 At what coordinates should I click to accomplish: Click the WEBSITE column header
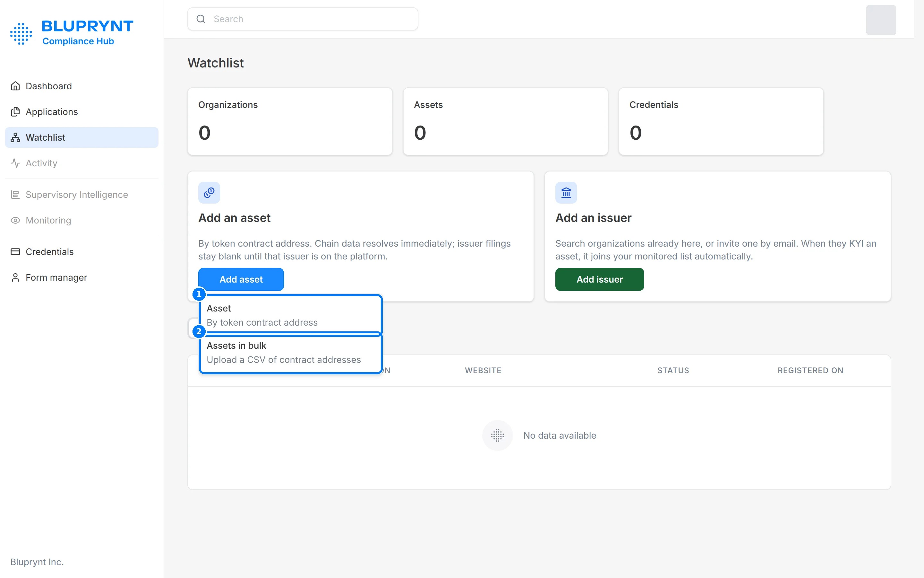coord(483,370)
